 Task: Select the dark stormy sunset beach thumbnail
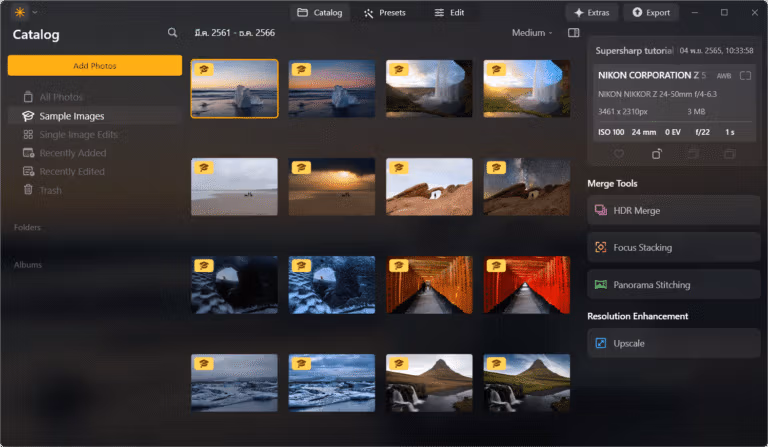point(332,187)
